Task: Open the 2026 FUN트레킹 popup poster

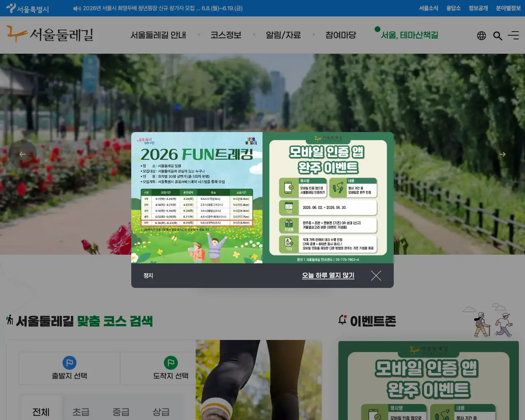Action: [197, 198]
